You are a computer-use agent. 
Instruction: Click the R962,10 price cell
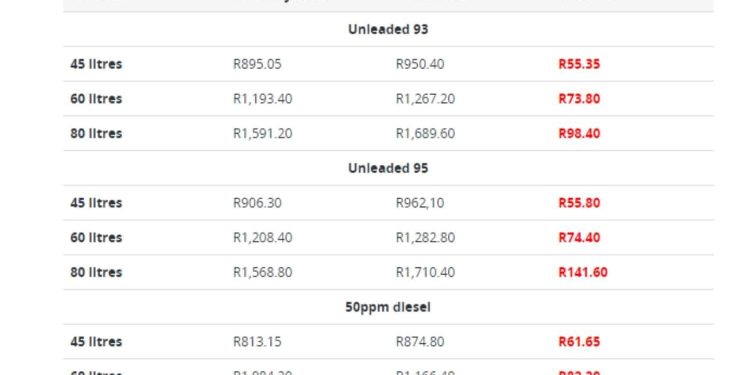[420, 203]
